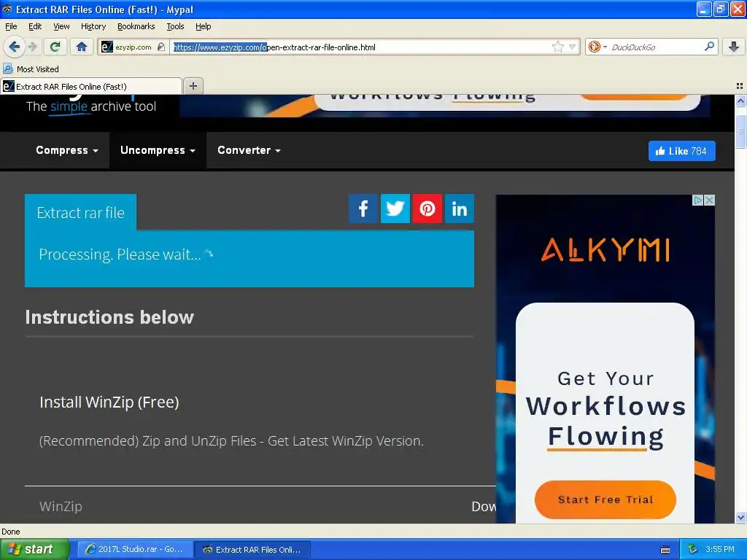
Task: Click the page scrollbar up arrow
Action: click(x=740, y=101)
